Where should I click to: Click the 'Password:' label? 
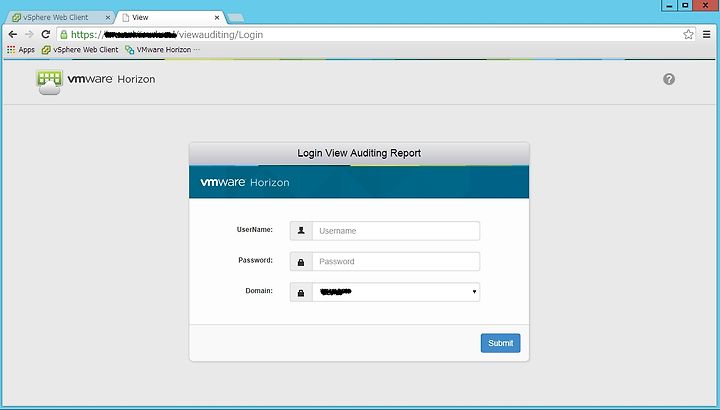click(255, 260)
